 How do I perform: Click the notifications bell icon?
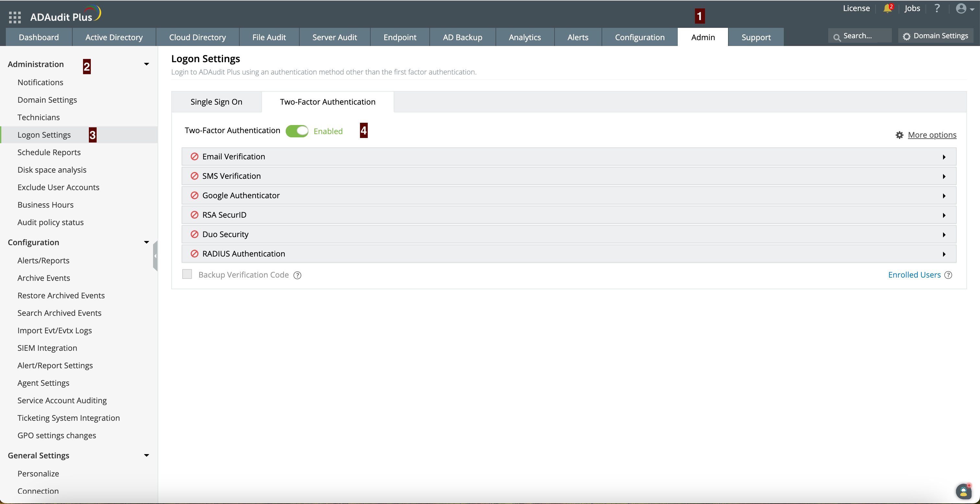pyautogui.click(x=887, y=8)
